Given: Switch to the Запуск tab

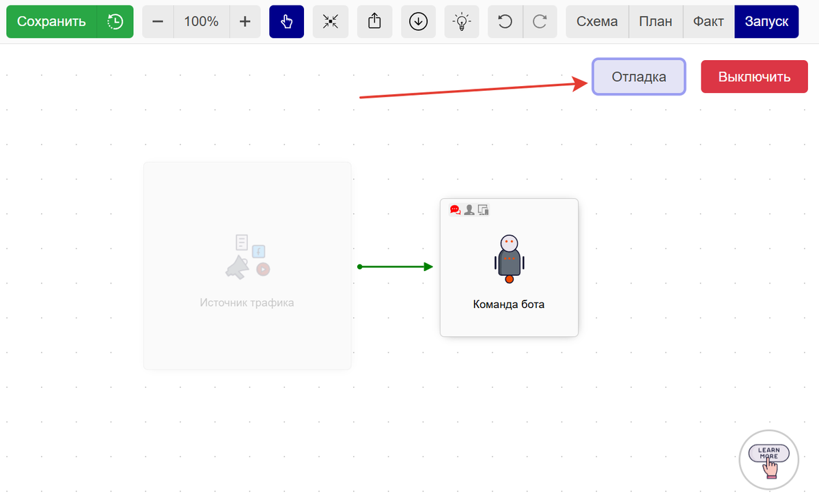Looking at the screenshot, I should tap(766, 21).
